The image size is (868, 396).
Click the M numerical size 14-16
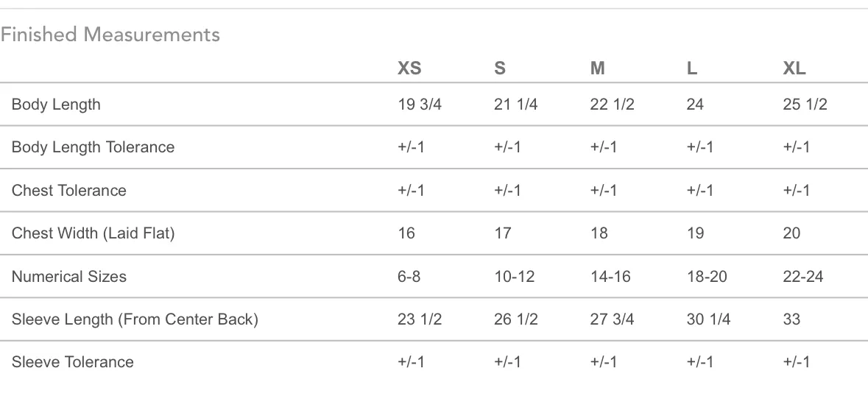610,277
